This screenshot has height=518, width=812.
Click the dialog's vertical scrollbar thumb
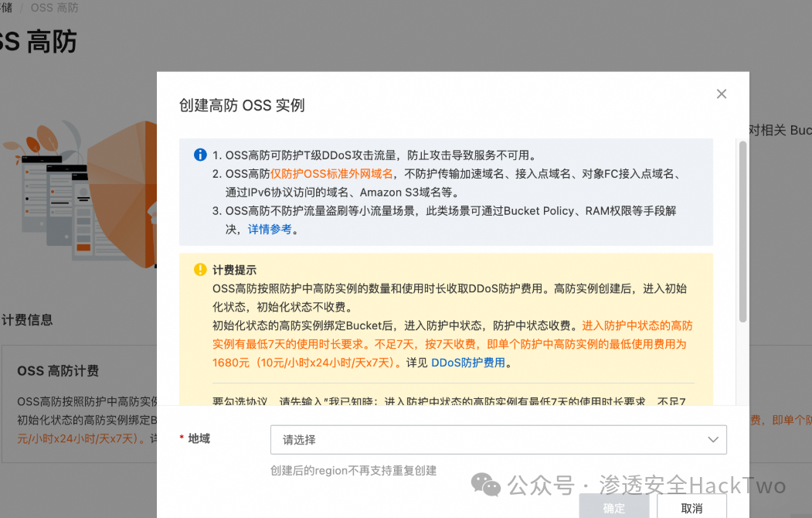(742, 231)
